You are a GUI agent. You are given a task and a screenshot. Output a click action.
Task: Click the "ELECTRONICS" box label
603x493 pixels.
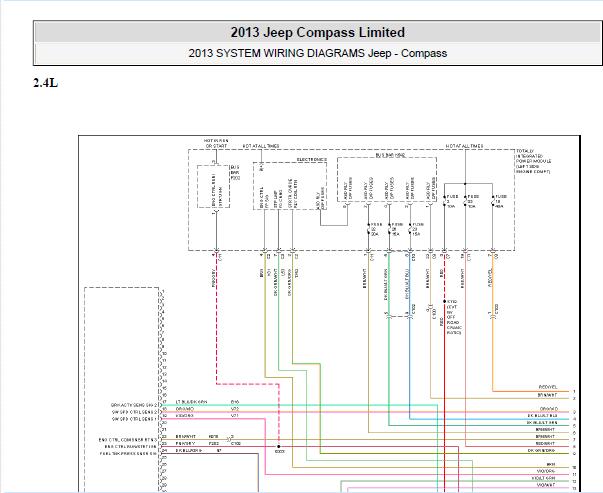click(312, 159)
